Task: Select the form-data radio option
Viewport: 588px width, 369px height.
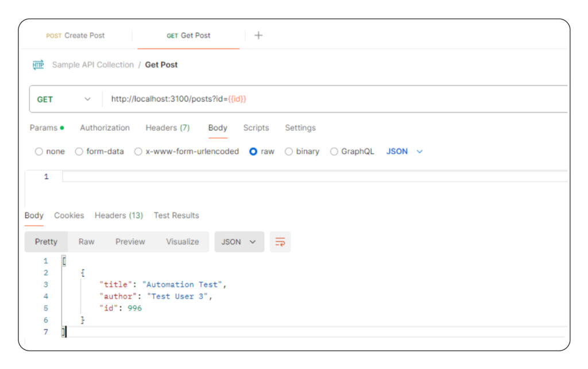Action: point(79,152)
